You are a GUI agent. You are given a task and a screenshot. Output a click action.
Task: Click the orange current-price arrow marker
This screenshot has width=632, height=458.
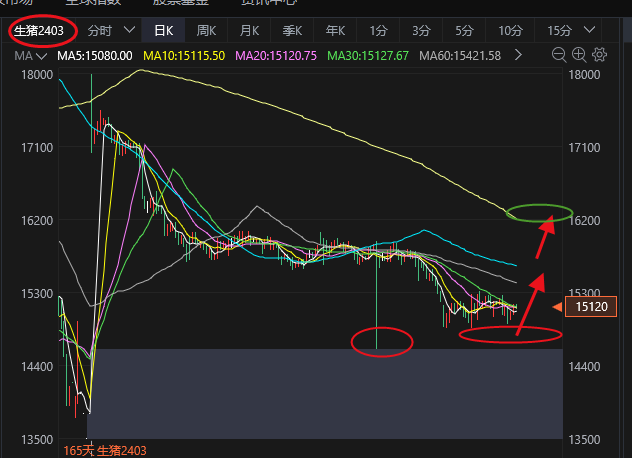[x=555, y=308]
